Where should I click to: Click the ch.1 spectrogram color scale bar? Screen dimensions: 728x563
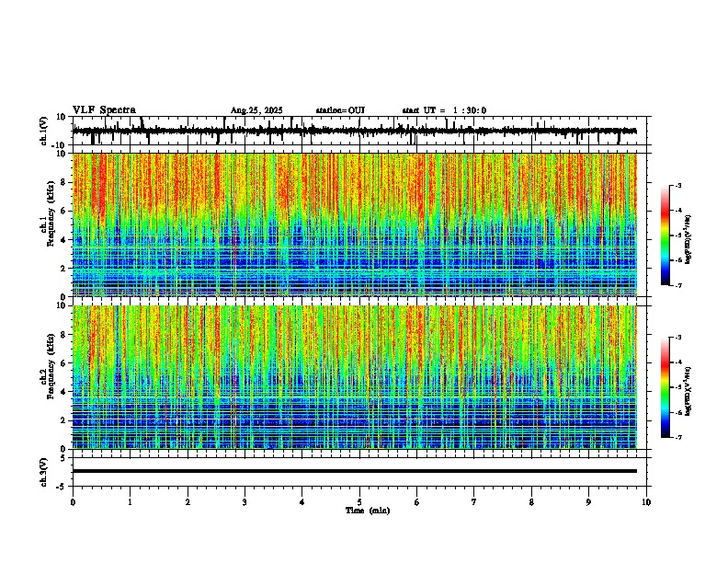pos(665,236)
